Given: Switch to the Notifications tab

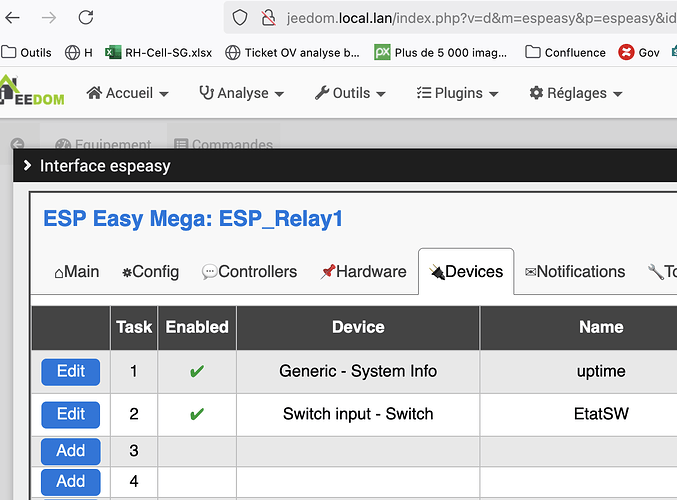Looking at the screenshot, I should (x=575, y=272).
